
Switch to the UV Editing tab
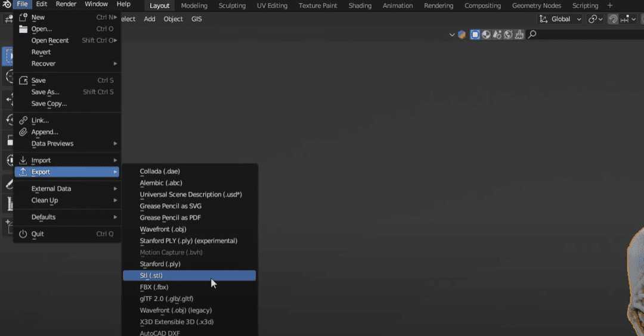pos(273,6)
